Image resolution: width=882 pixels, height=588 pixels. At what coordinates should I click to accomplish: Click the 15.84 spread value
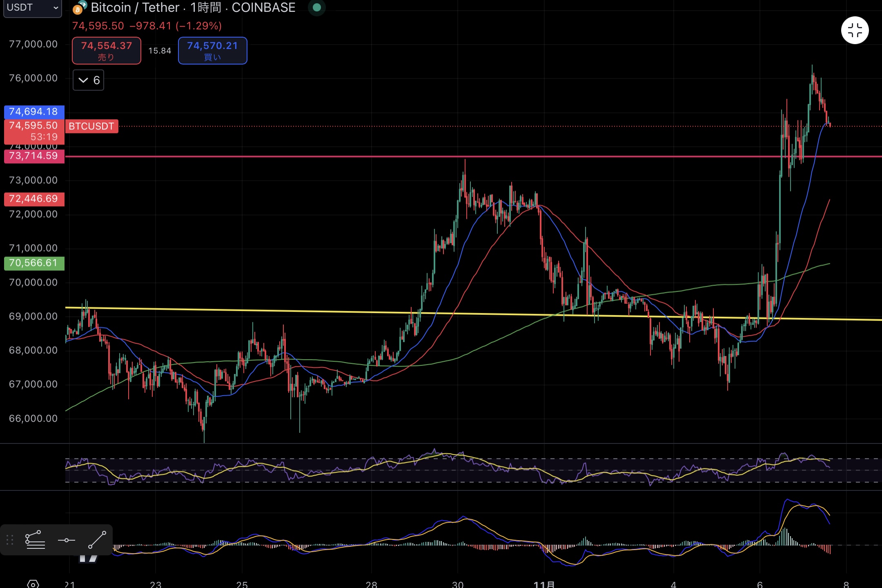point(160,51)
